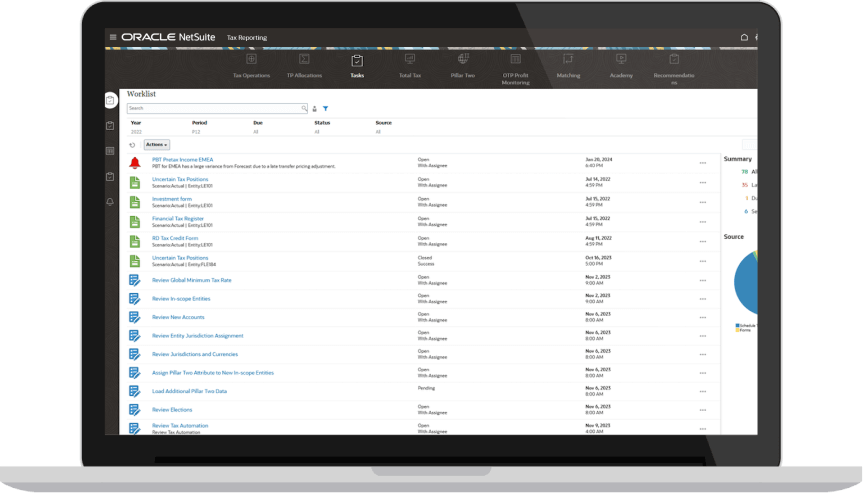Screen dimensions: 863x493
Task: Open the alerts bell in sidebar
Action: click(x=110, y=201)
